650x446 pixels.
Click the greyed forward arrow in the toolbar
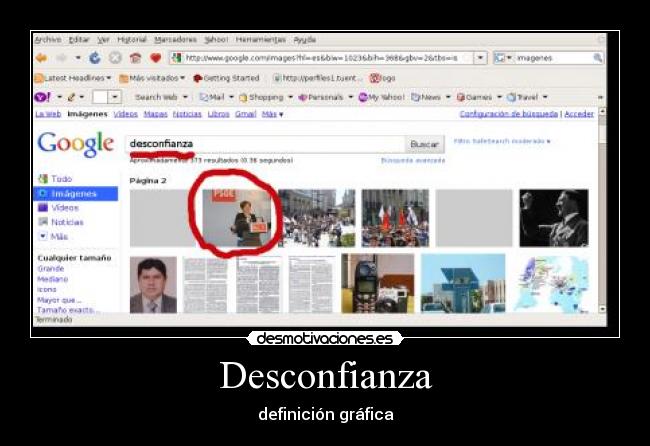tap(61, 58)
